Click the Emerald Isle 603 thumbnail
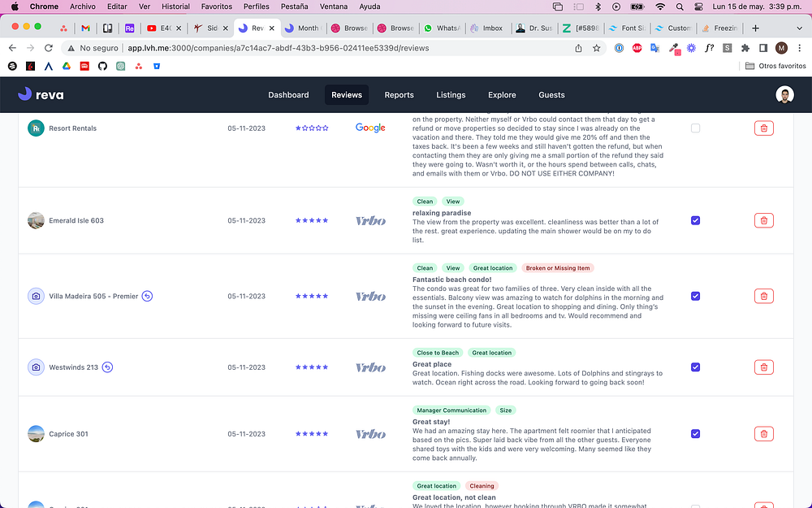Image resolution: width=812 pixels, height=508 pixels. pyautogui.click(x=36, y=220)
